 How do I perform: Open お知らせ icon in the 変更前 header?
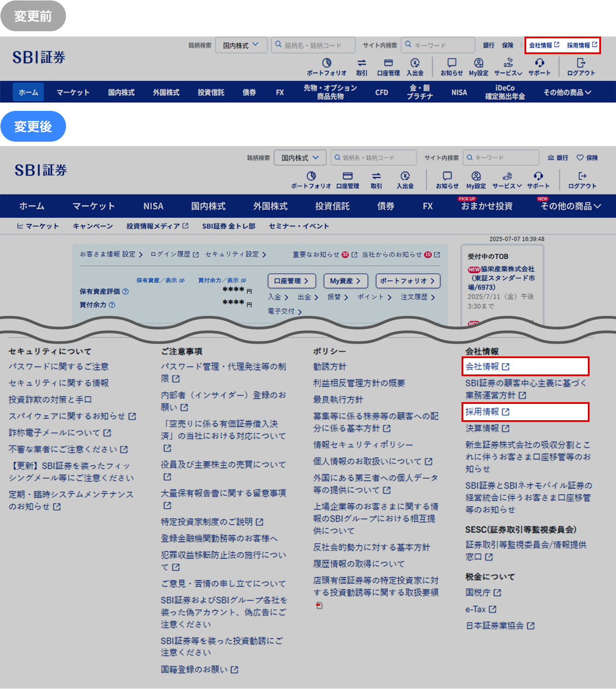point(451,63)
